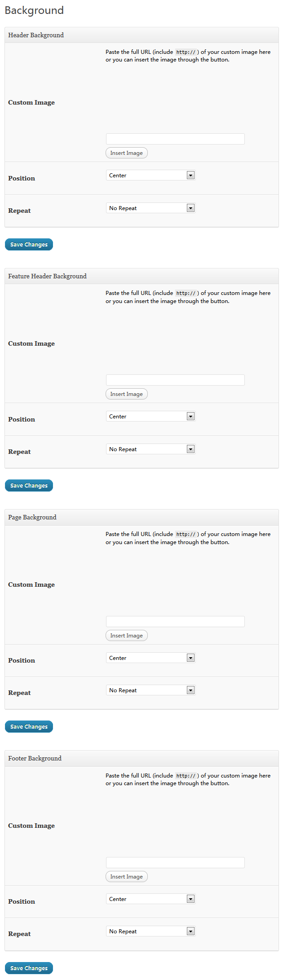Open Page Background Position dropdown

coord(150,658)
